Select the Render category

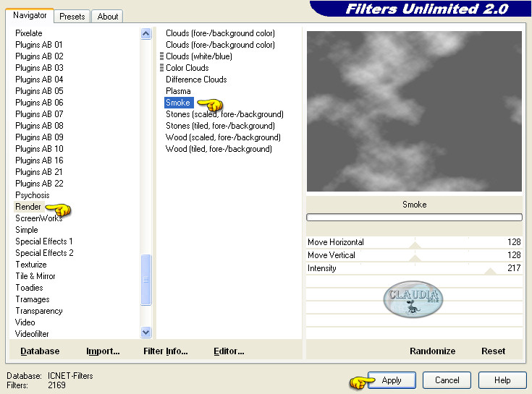click(x=28, y=207)
